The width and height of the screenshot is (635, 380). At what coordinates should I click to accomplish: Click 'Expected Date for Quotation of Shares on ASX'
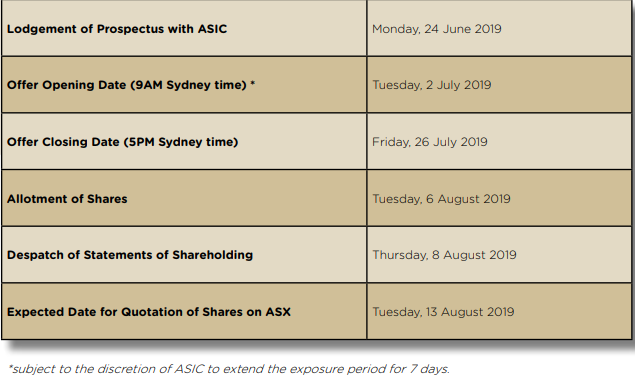149,312
